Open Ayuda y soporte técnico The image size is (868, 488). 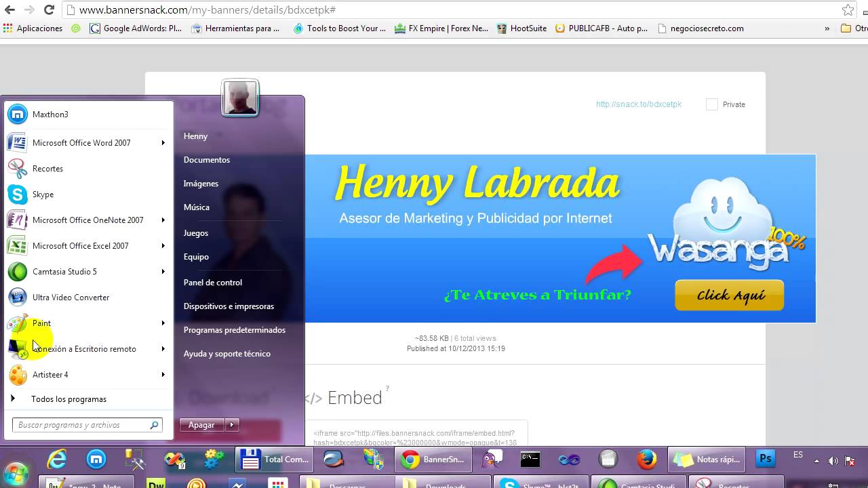coord(227,354)
